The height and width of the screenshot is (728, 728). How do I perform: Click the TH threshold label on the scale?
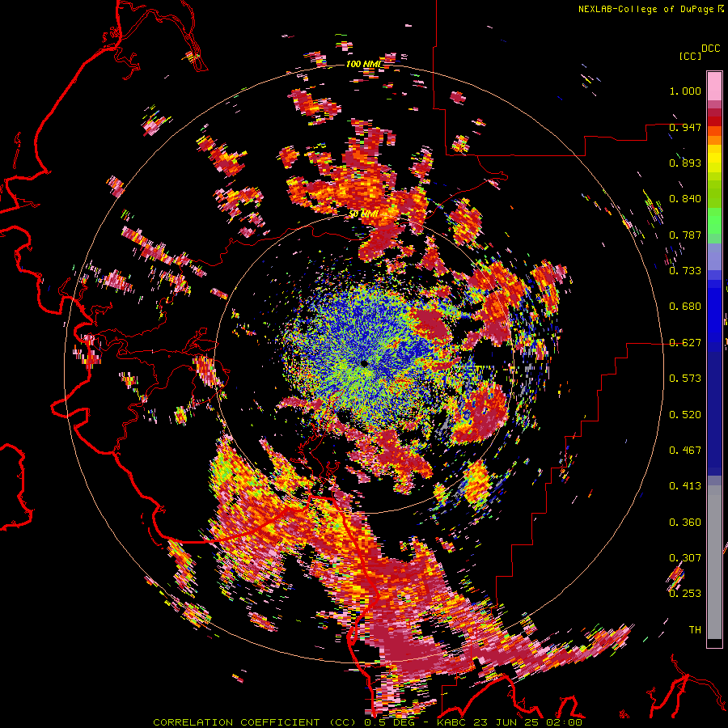(695, 630)
